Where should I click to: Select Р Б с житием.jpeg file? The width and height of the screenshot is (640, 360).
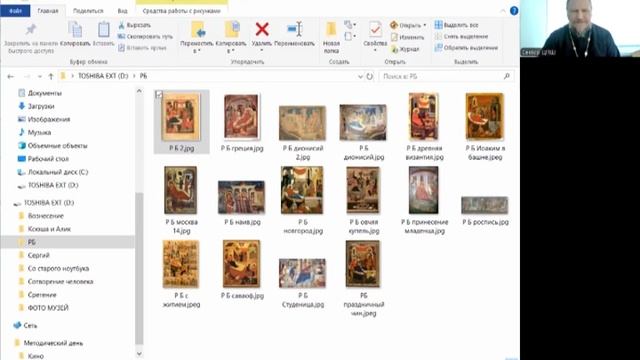coord(181,273)
